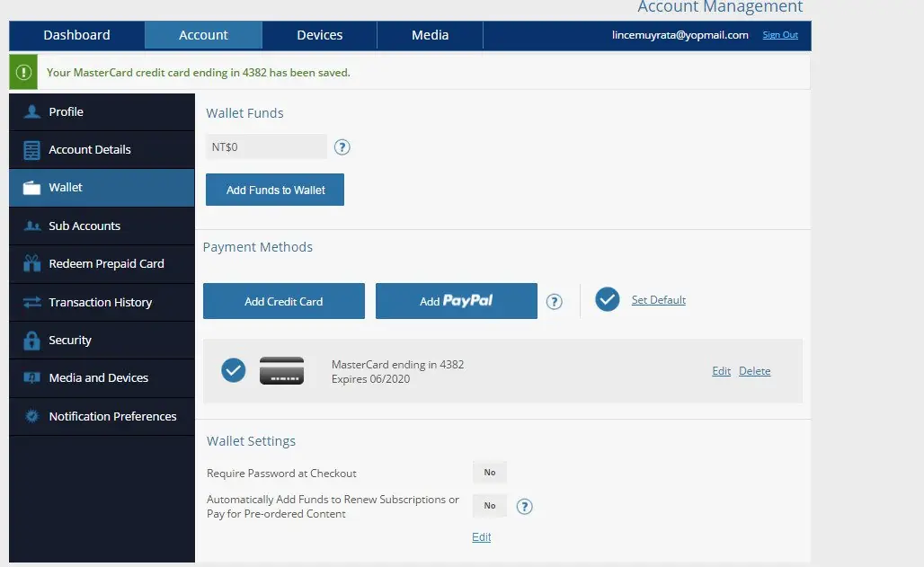The height and width of the screenshot is (567, 924).
Task: Open Media and Devices section
Action: [102, 377]
